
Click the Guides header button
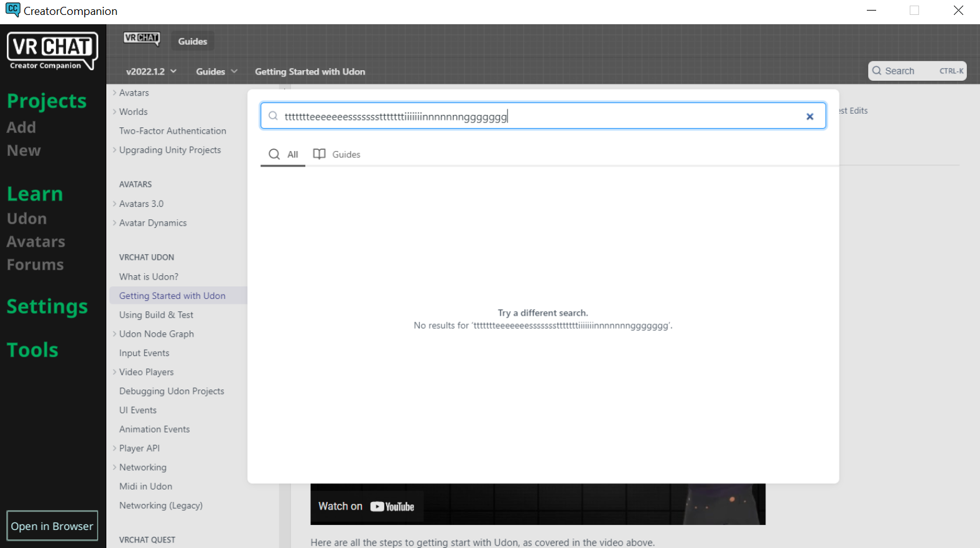click(193, 41)
